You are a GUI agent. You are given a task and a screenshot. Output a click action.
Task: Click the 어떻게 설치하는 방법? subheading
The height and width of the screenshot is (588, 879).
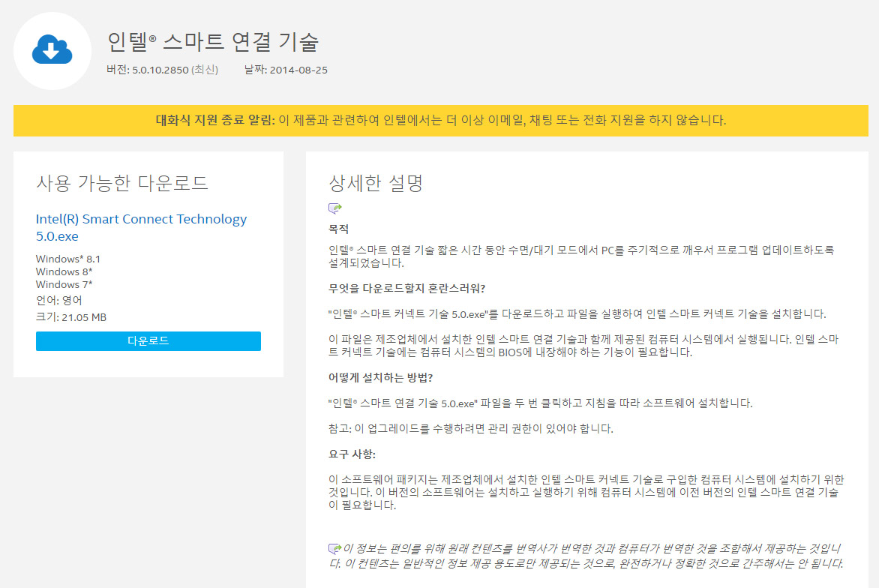380,378
